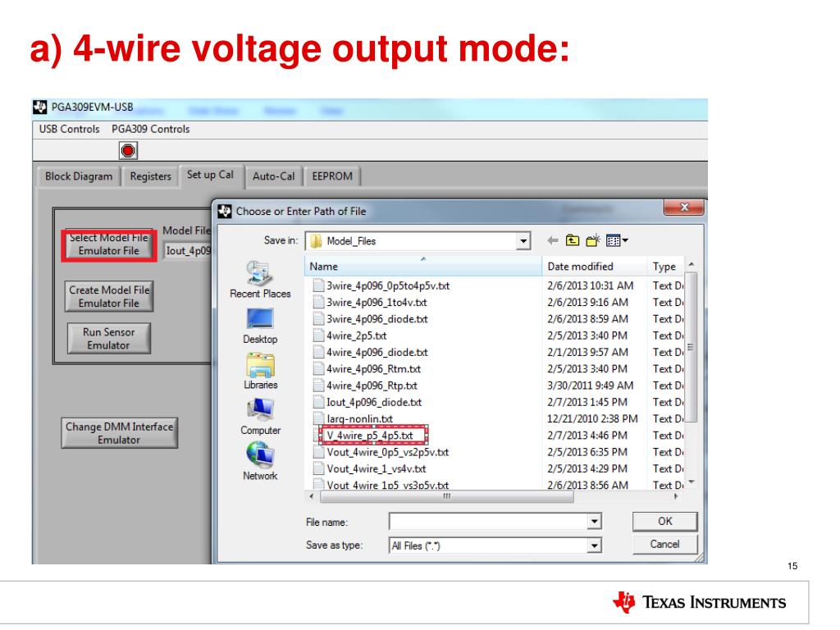Click into the File name field

click(x=489, y=521)
